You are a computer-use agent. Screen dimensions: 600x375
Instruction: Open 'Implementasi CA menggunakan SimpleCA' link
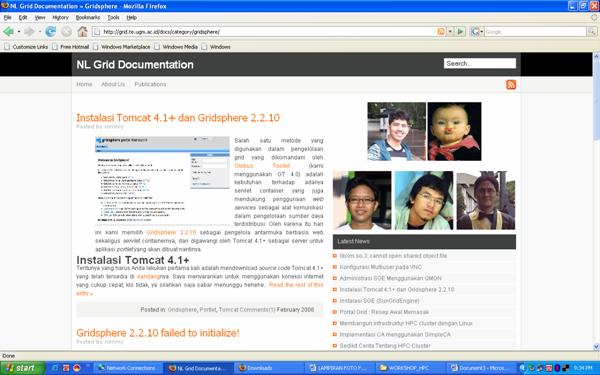coord(395,334)
